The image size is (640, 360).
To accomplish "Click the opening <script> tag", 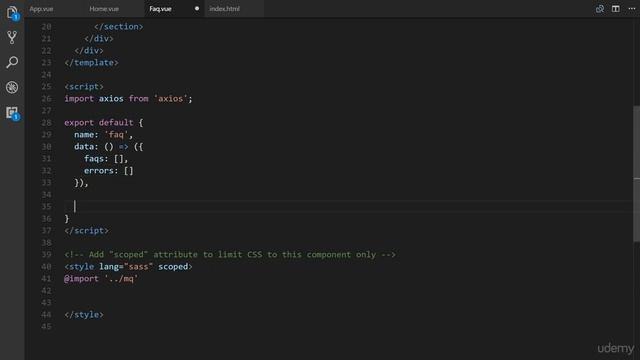I will (x=84, y=87).
